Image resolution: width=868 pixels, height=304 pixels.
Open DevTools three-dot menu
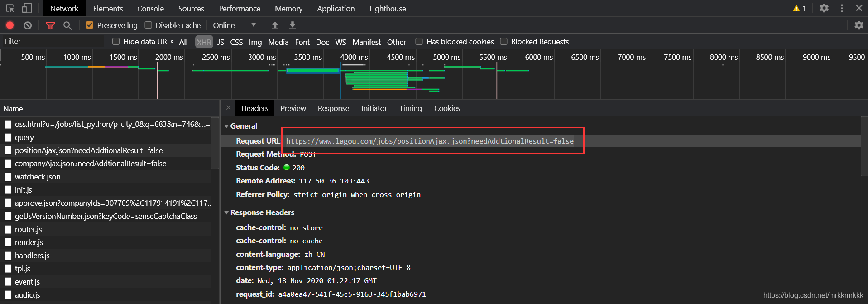pyautogui.click(x=842, y=8)
